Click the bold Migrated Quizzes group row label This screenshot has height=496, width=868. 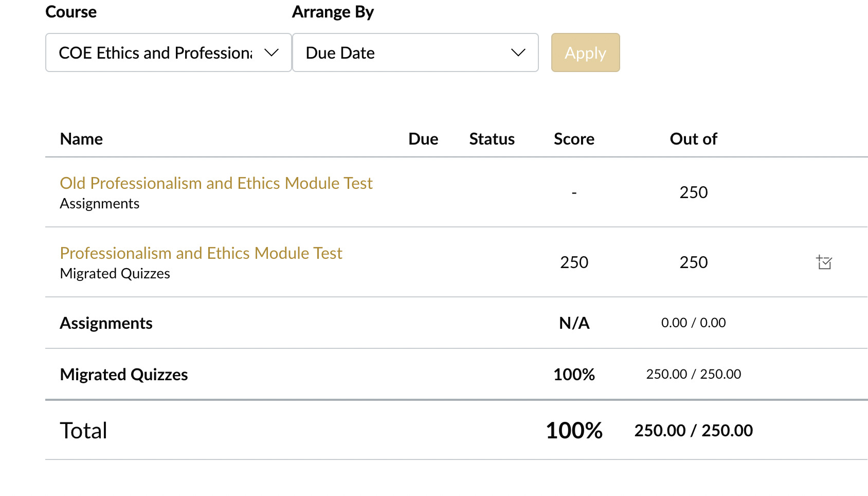click(x=123, y=375)
